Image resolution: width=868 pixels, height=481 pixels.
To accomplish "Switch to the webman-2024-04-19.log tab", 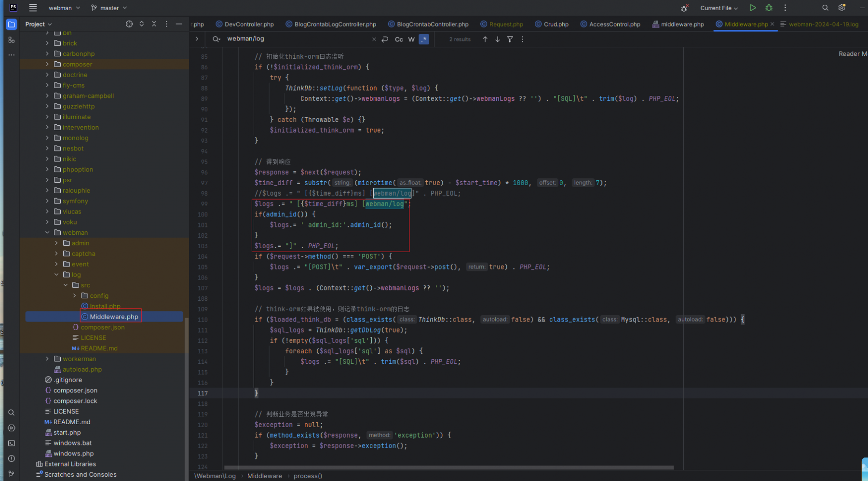I will coord(819,24).
